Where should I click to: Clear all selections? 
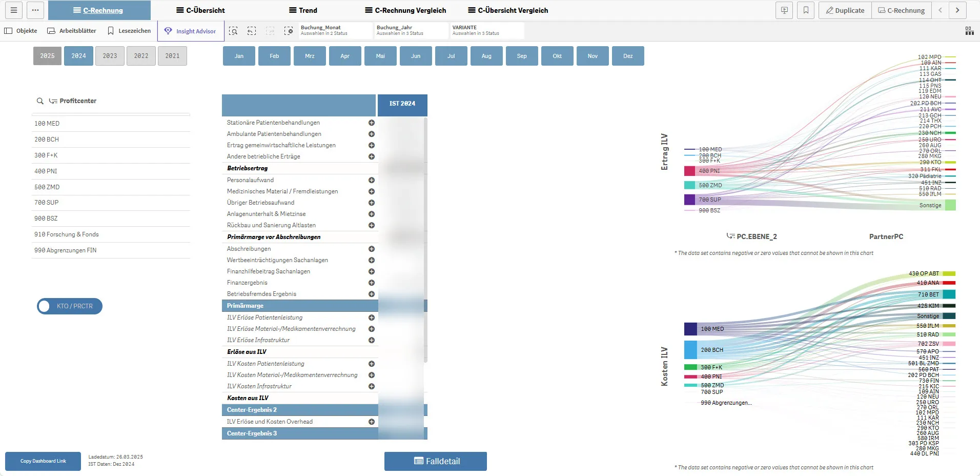pos(289,31)
